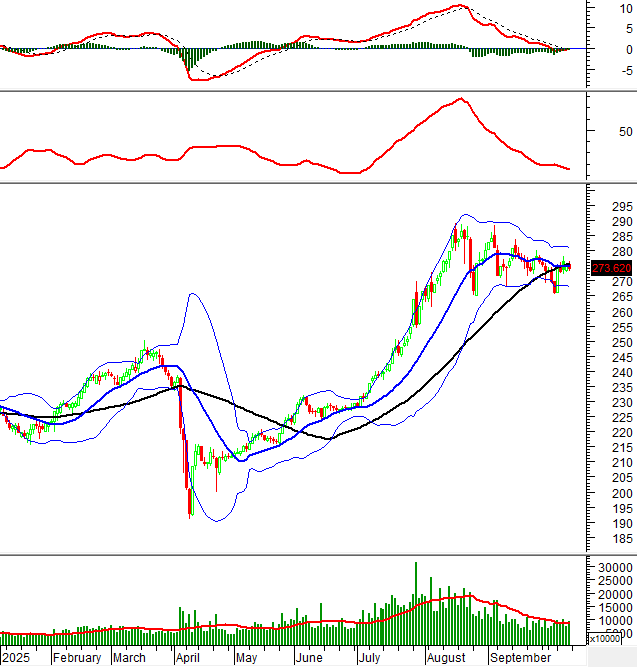Select the April label on the time axis
The image size is (637, 667).
pyautogui.click(x=187, y=658)
